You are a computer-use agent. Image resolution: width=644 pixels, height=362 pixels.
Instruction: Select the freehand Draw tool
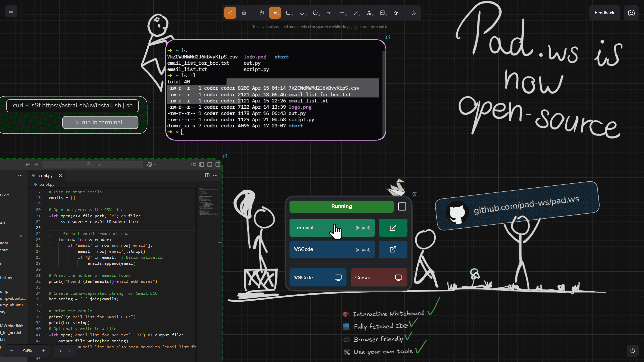(356, 13)
